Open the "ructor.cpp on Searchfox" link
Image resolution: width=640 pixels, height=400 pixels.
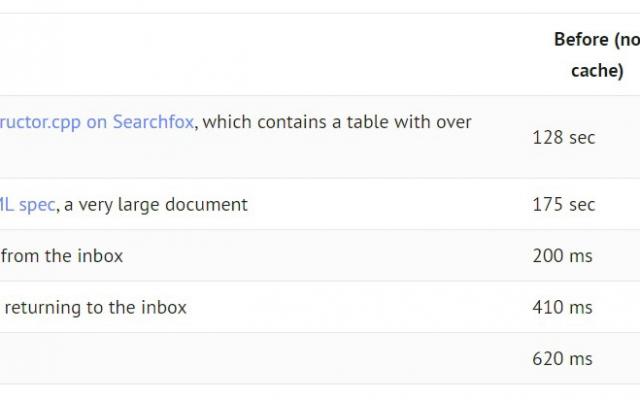96,122
